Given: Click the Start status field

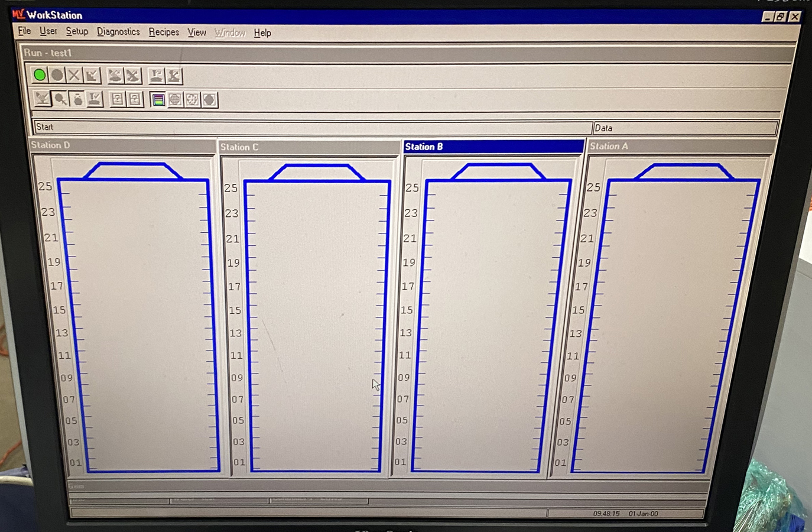Looking at the screenshot, I should [312, 127].
